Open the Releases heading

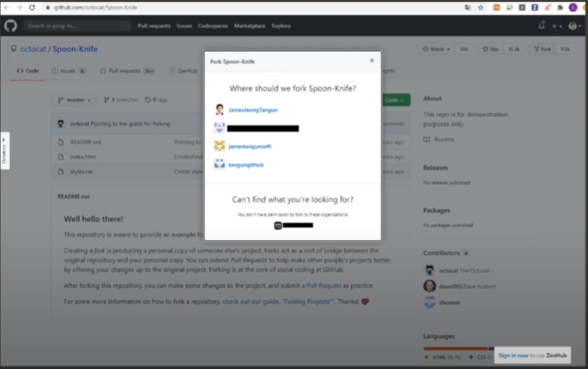click(x=435, y=167)
